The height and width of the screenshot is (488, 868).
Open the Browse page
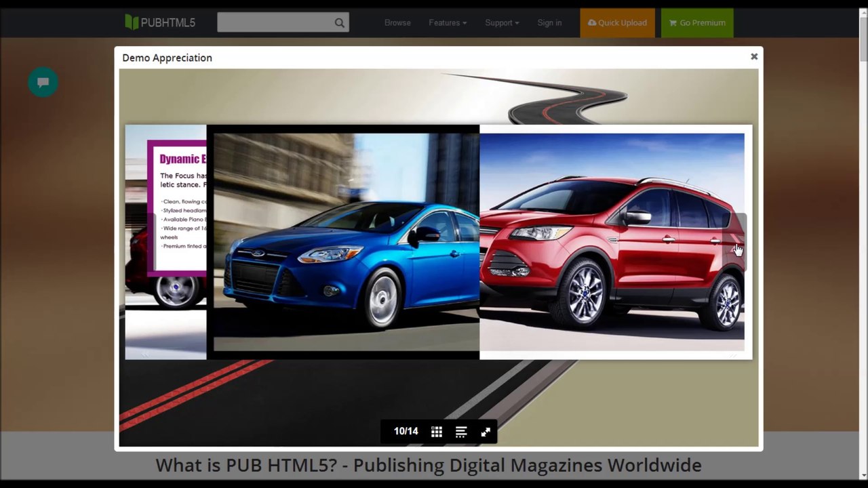(x=397, y=22)
